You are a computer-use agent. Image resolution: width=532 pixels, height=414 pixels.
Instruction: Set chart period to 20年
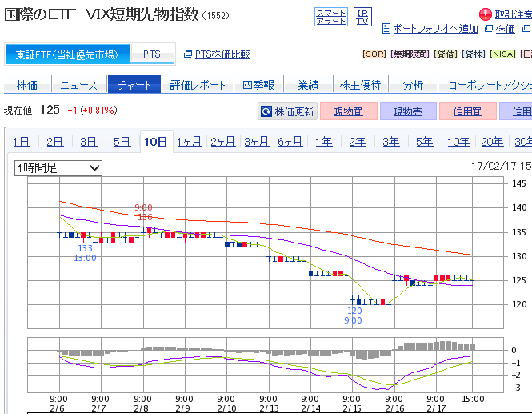pyautogui.click(x=492, y=142)
